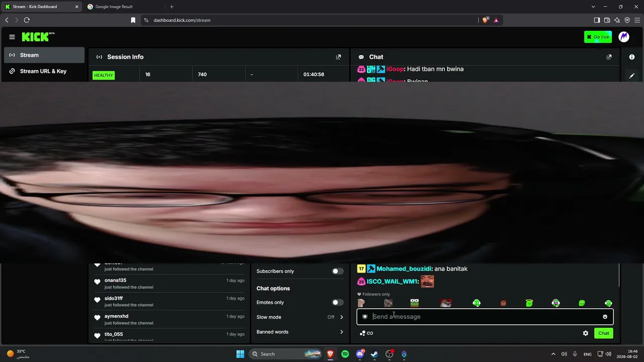
Task: Click follower aymenxhd in activity feed
Action: (x=116, y=316)
